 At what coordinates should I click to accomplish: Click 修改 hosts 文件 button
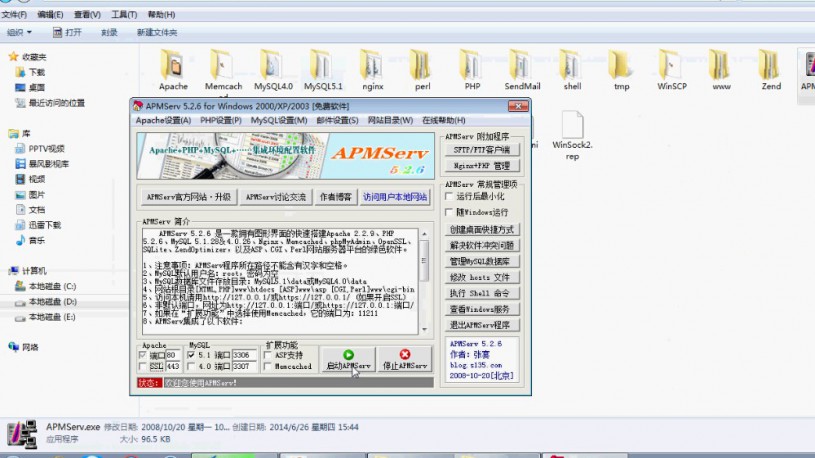point(482,277)
